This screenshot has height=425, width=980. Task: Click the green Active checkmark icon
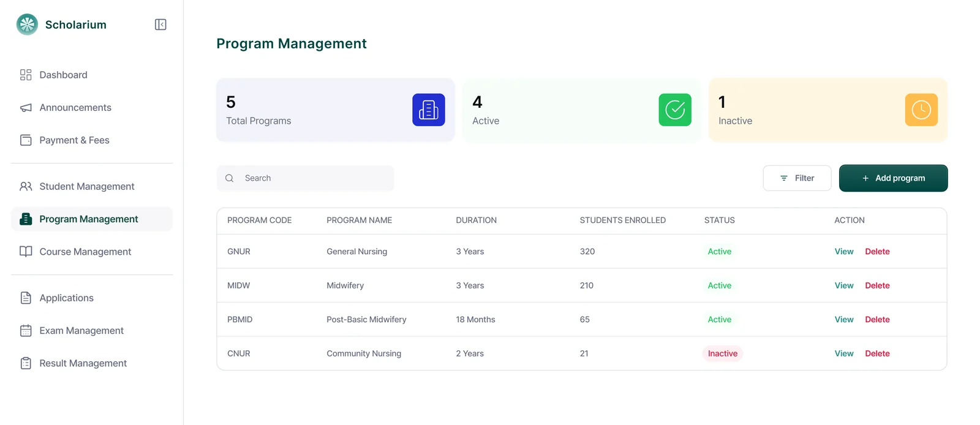pyautogui.click(x=675, y=110)
